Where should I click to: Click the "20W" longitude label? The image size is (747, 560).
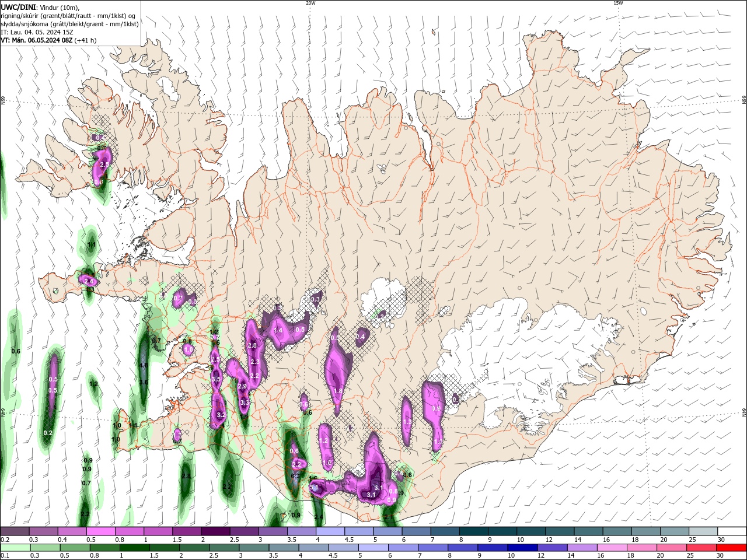310,3
